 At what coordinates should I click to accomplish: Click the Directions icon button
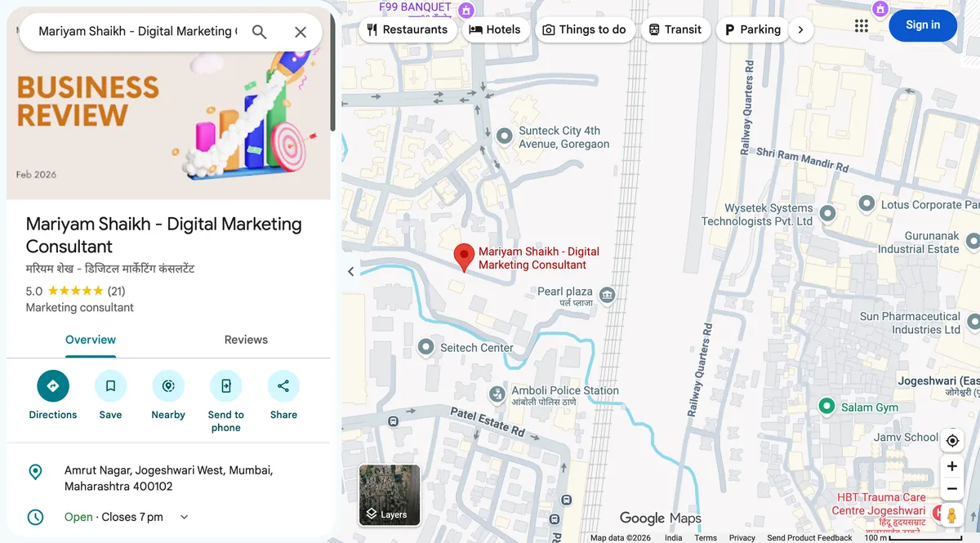53,386
